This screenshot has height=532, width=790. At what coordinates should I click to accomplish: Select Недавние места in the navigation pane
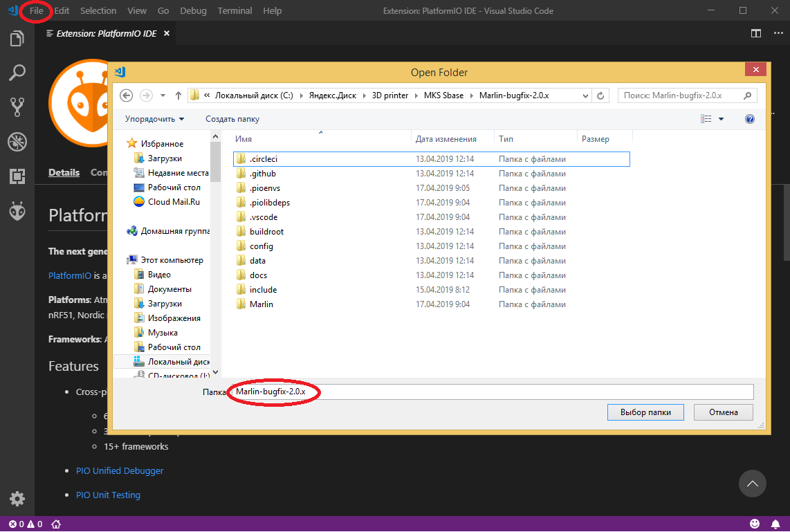point(178,173)
